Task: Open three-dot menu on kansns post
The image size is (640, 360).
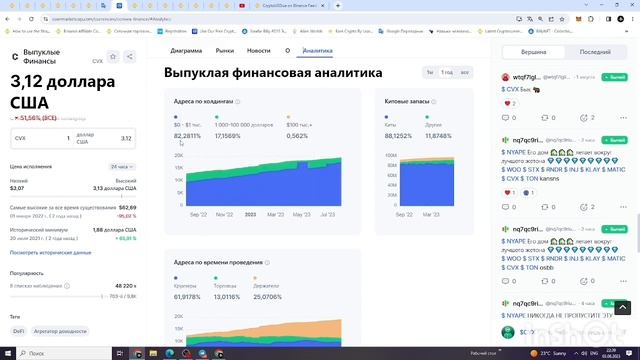Action: pos(623,207)
